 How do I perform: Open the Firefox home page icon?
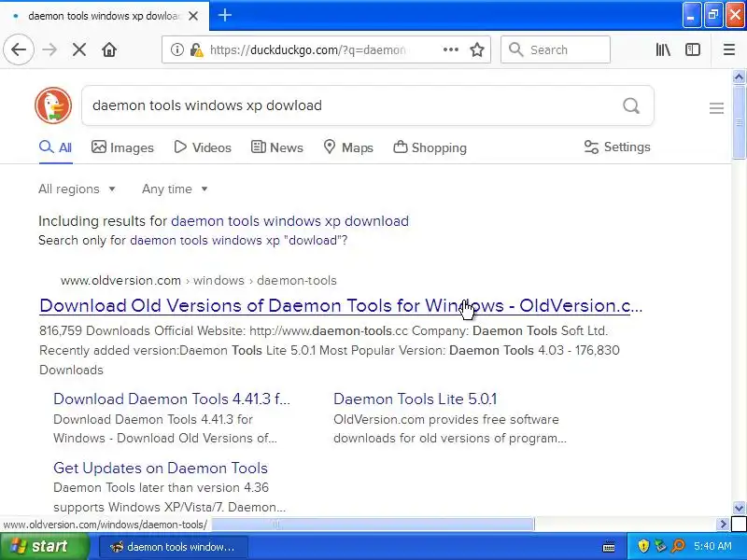coord(109,49)
